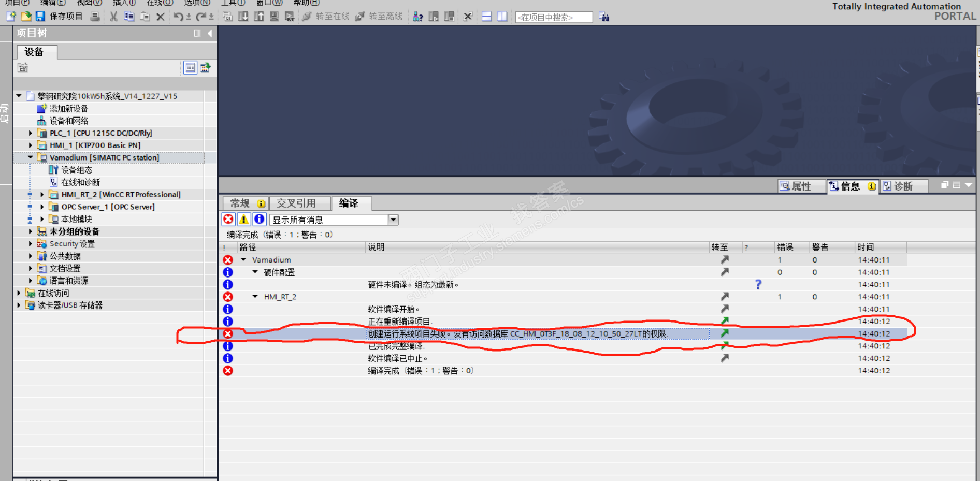Image resolution: width=980 pixels, height=481 pixels.
Task: Click the search-in-project binoculars icon
Action: [x=604, y=17]
